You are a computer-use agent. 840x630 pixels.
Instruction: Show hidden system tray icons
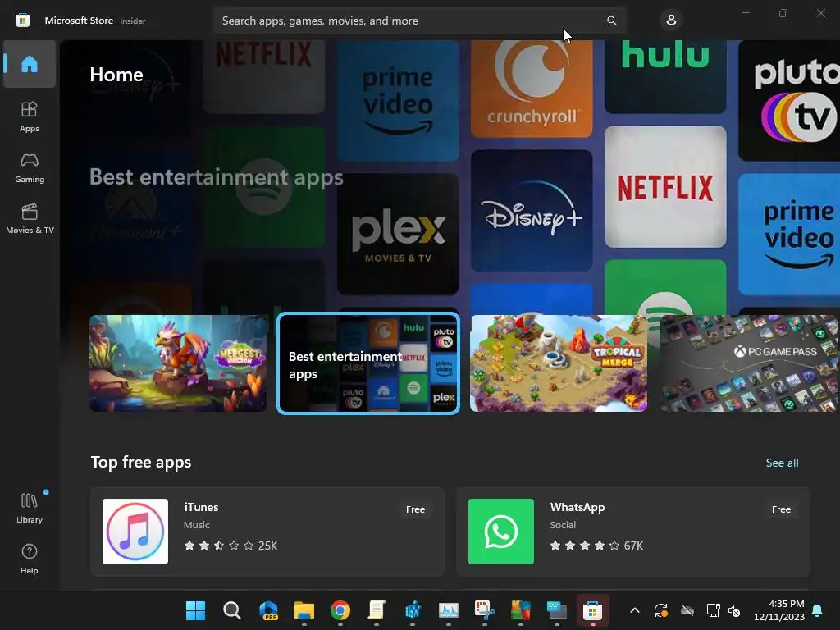pyautogui.click(x=635, y=610)
